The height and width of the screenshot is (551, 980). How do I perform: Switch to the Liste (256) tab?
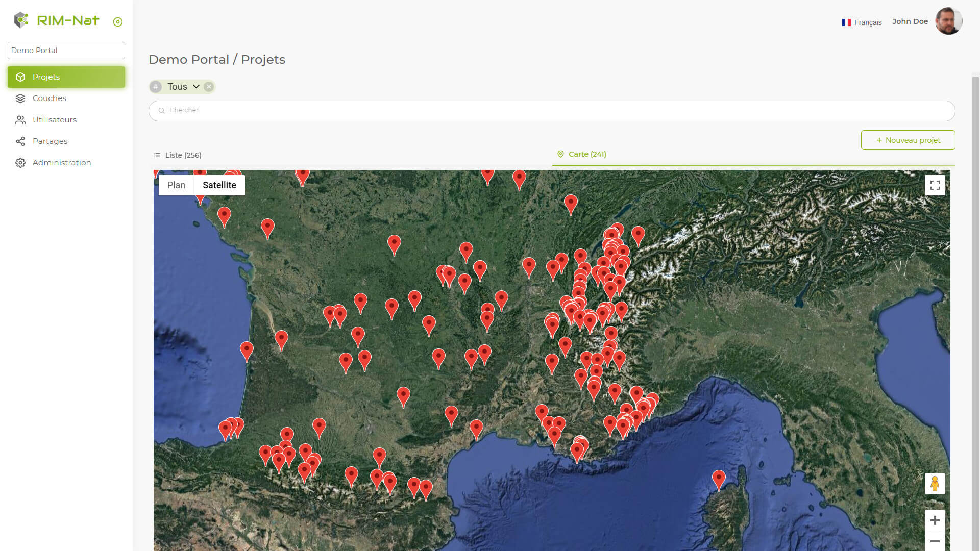(x=178, y=155)
